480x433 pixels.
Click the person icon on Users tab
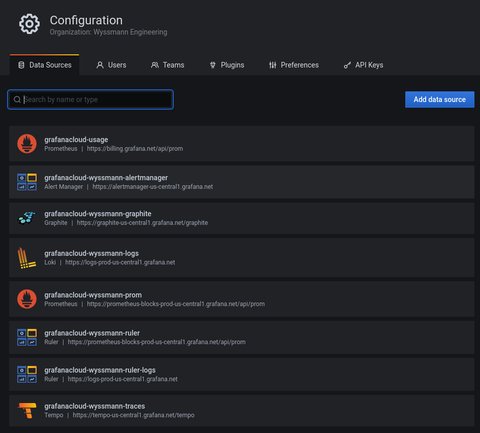pyautogui.click(x=100, y=65)
